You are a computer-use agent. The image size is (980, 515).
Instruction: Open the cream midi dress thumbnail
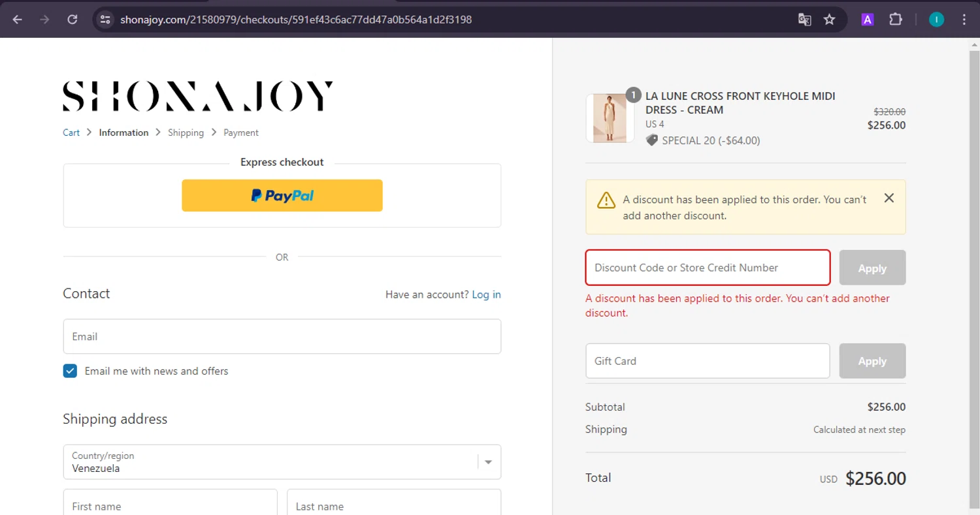point(610,118)
